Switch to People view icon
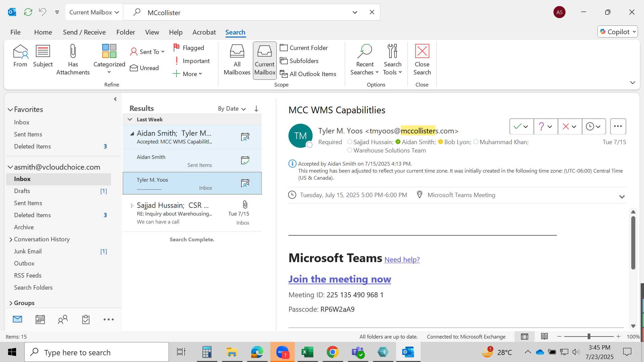644x362 pixels. click(63, 319)
